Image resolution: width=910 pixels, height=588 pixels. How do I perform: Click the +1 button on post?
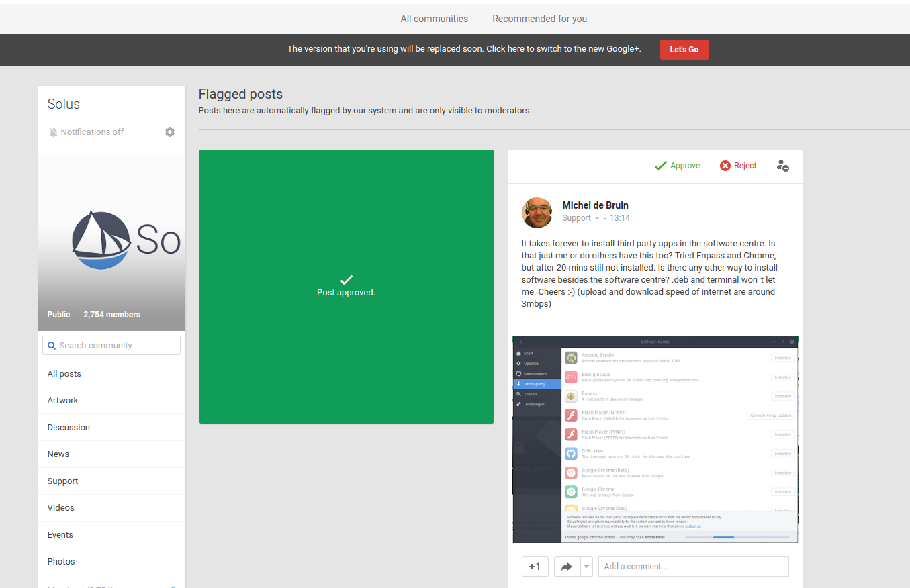coord(535,567)
